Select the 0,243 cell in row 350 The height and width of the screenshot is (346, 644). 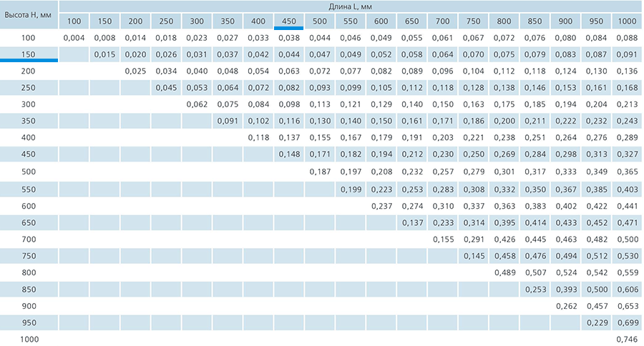[x=627, y=121]
